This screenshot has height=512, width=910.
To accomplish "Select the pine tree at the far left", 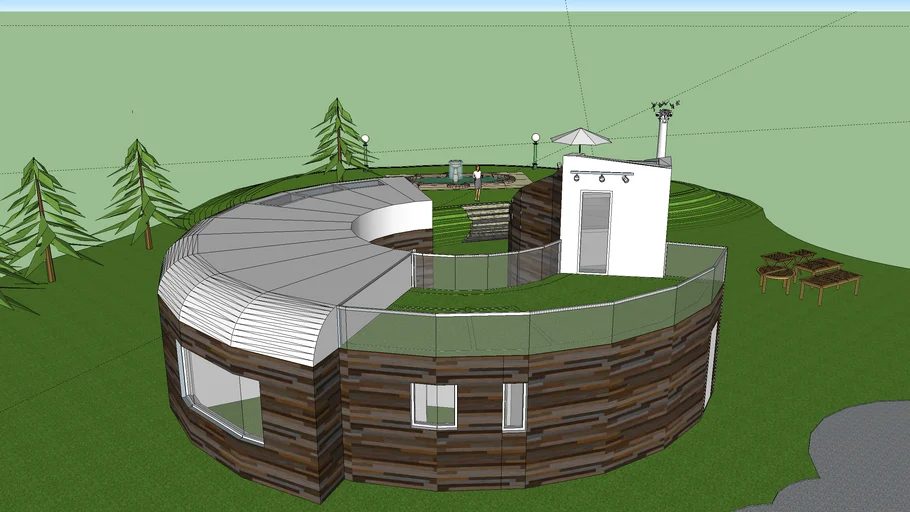I will coord(40,215).
